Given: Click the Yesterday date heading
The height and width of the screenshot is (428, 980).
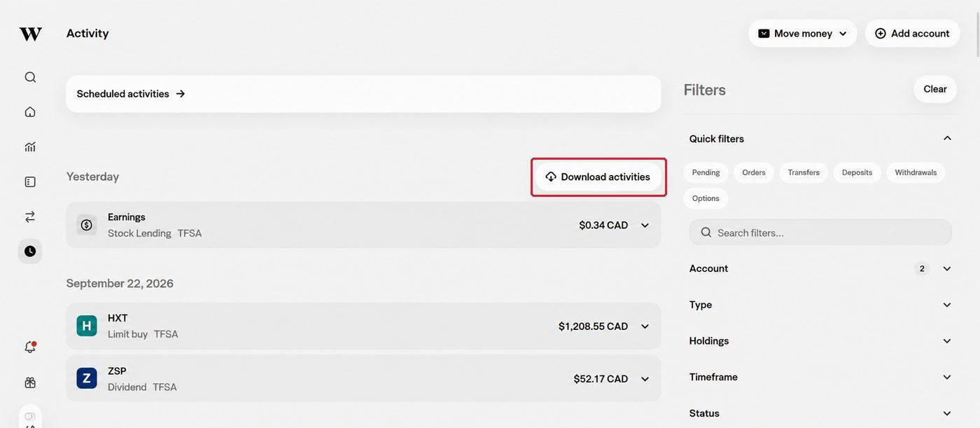Looking at the screenshot, I should tap(92, 177).
